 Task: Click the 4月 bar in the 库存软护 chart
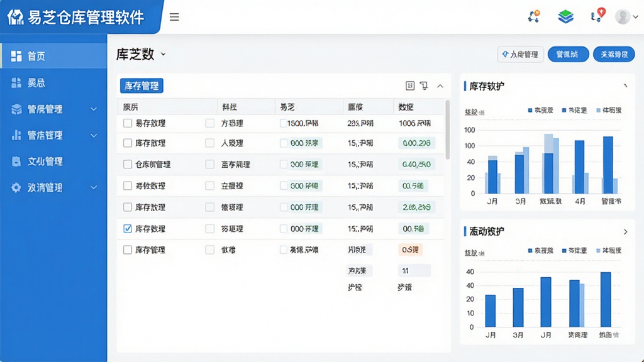(579, 167)
